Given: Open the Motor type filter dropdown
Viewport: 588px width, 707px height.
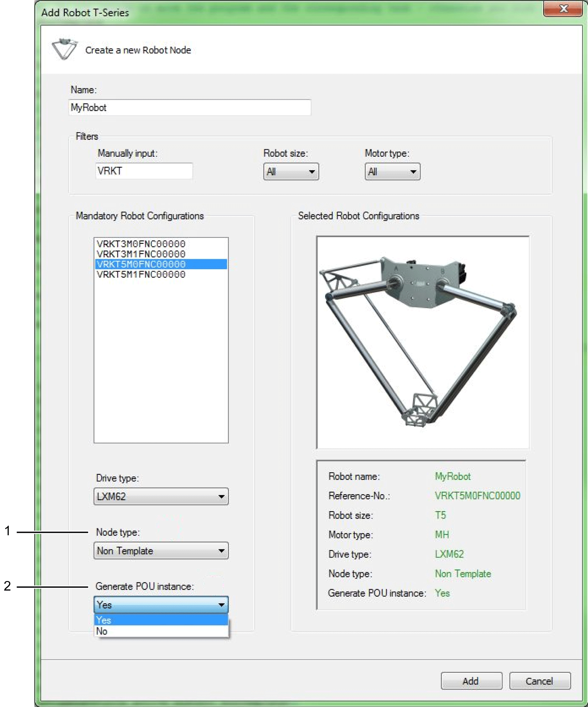Looking at the screenshot, I should tap(392, 172).
